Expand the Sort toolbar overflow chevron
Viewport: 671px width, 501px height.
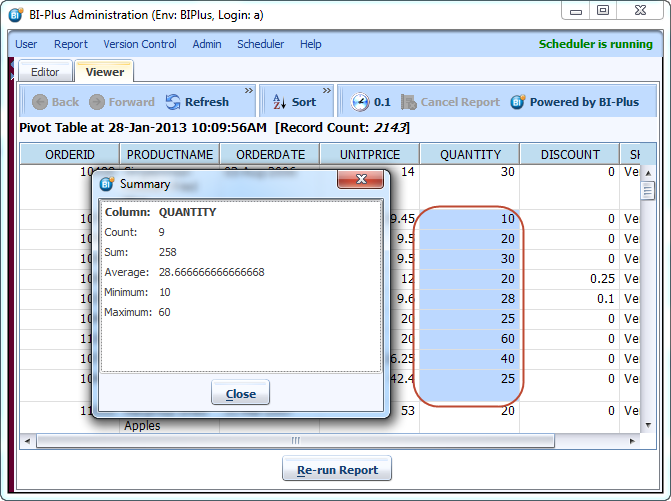click(328, 90)
